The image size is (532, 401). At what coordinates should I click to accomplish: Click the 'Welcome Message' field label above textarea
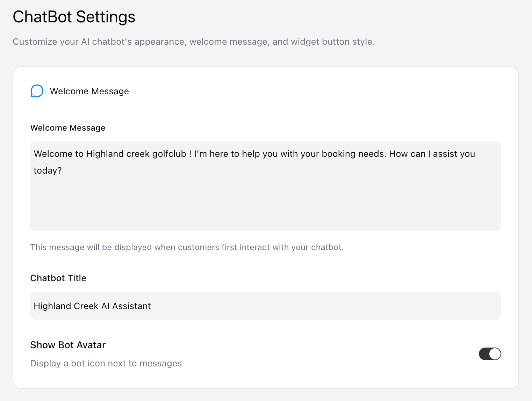68,128
